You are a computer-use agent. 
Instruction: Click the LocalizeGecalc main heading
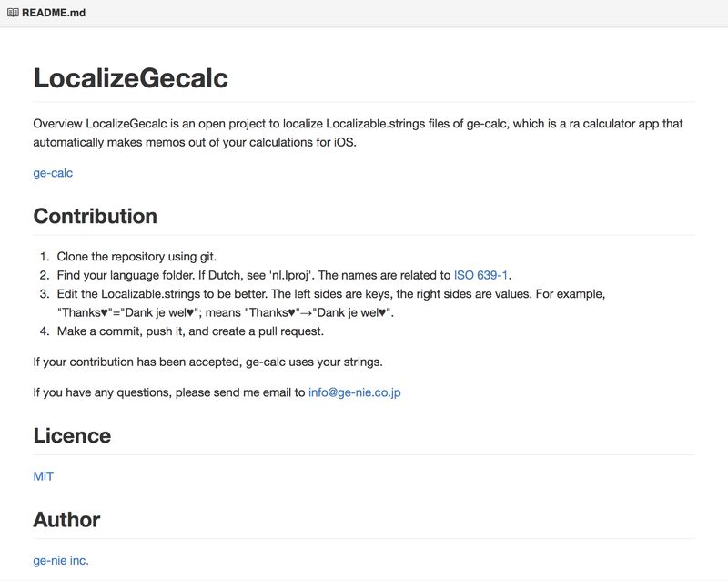130,78
